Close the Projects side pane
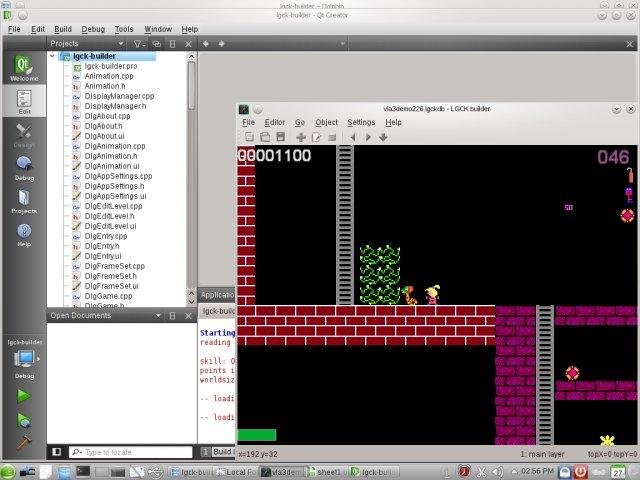 pos(188,44)
